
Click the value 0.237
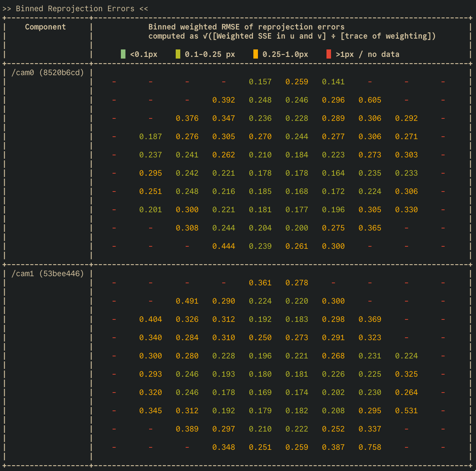point(151,155)
